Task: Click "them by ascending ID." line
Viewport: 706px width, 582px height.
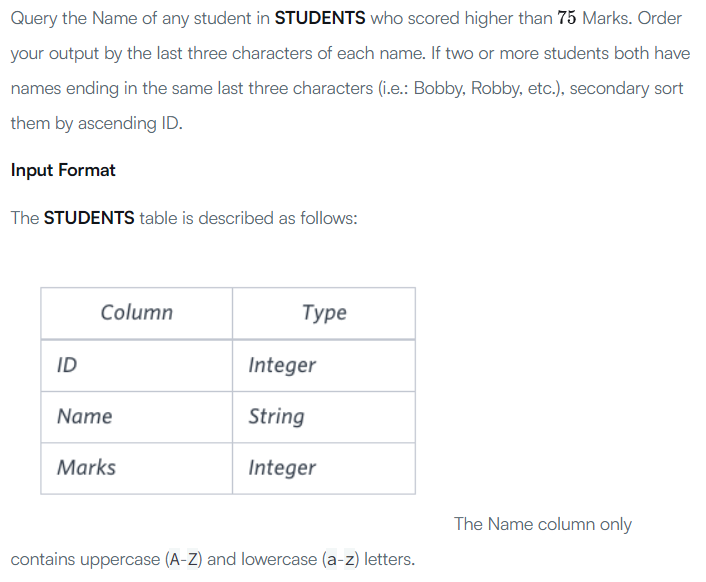Action: [x=97, y=123]
